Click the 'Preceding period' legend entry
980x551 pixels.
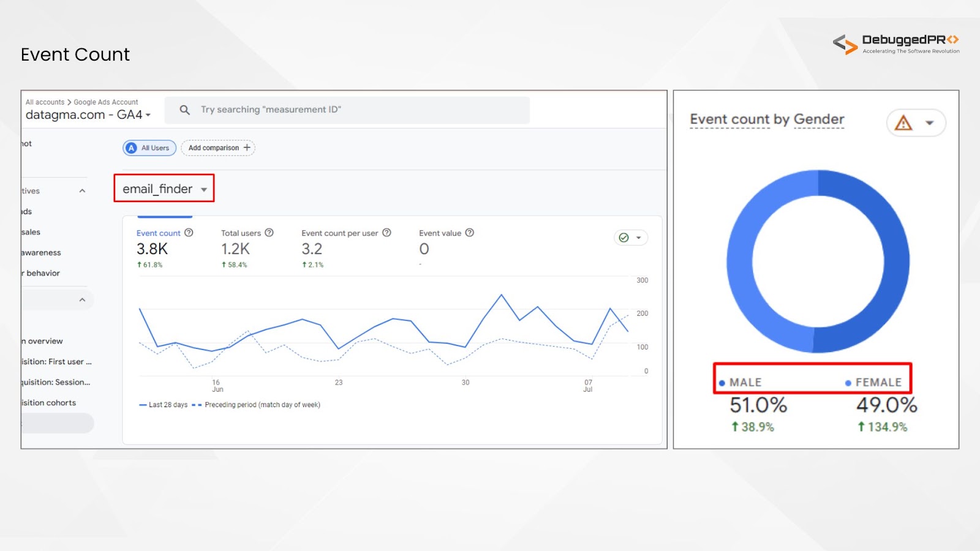point(256,405)
